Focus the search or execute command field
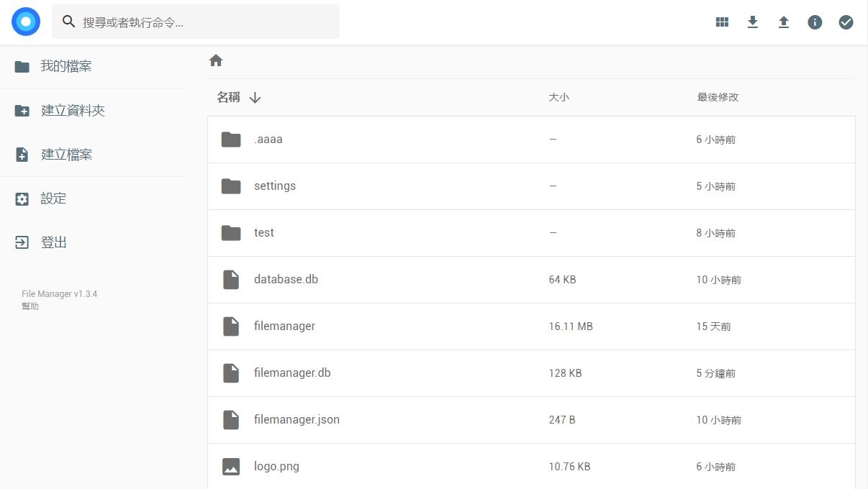868x489 pixels. [x=196, y=22]
